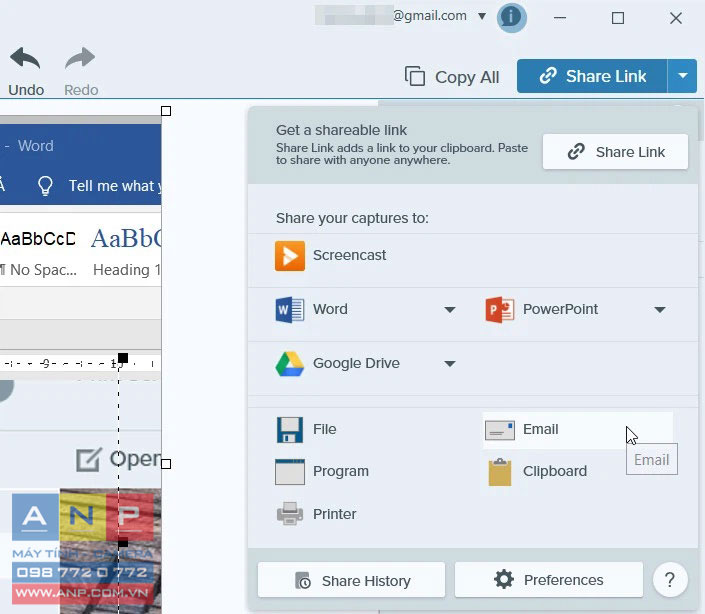This screenshot has height=614, width=705.
Task: Open Preferences
Action: click(549, 580)
